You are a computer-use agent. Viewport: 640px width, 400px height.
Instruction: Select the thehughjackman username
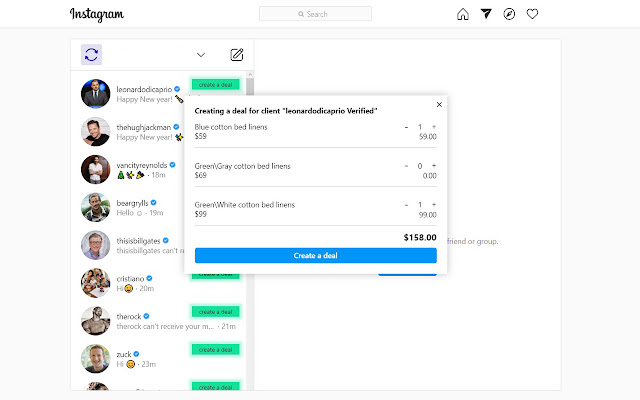pyautogui.click(x=144, y=127)
